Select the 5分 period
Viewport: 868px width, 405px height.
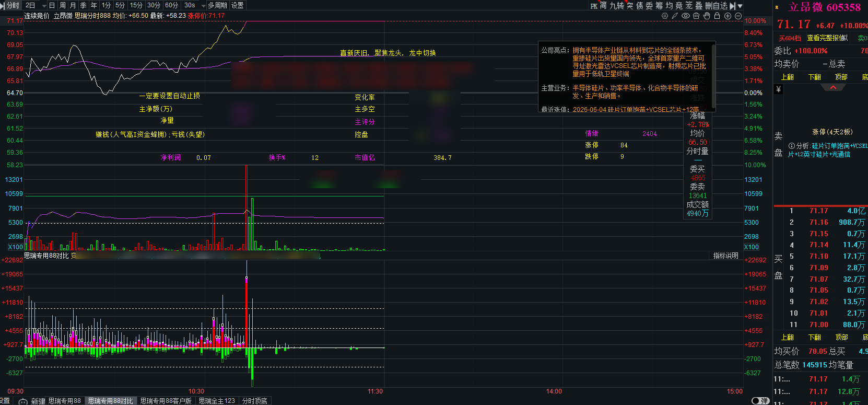[120, 5]
